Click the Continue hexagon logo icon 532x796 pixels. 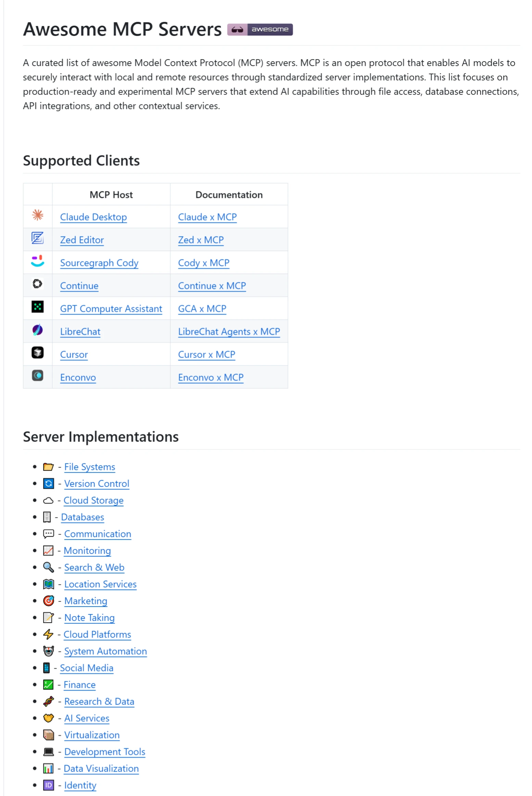tap(37, 284)
